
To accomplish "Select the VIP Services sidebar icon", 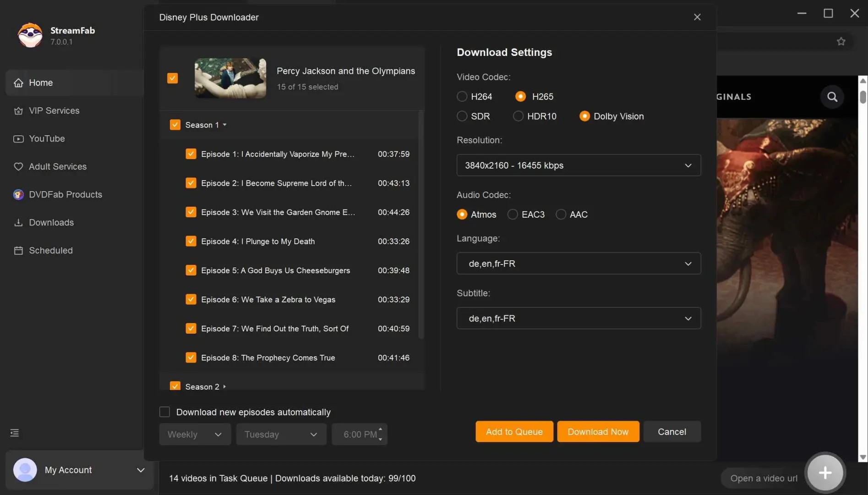I will [18, 110].
